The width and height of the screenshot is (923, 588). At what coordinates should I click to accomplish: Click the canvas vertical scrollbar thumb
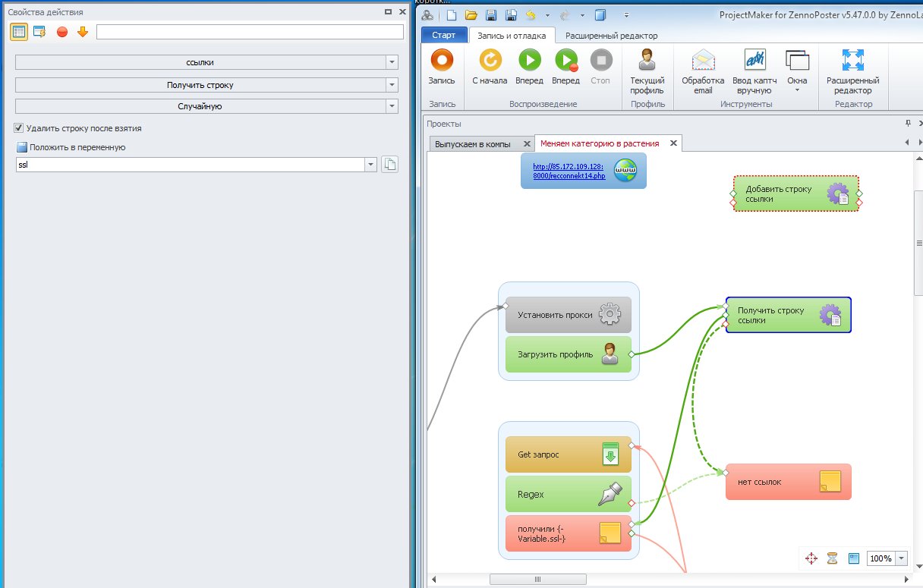[x=918, y=243]
